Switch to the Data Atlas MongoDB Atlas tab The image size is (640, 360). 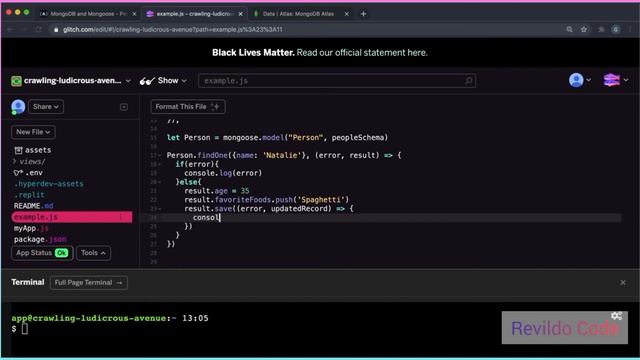(298, 14)
